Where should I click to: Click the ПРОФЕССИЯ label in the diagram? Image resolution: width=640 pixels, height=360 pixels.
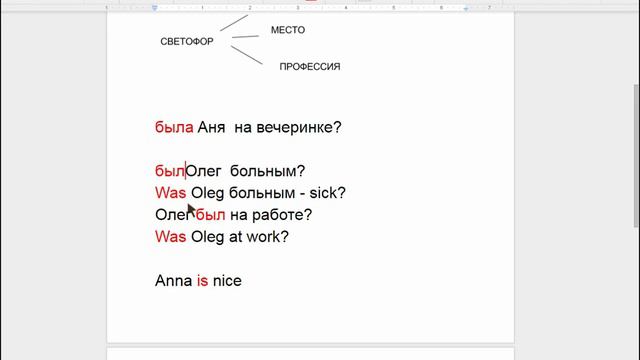(x=310, y=67)
